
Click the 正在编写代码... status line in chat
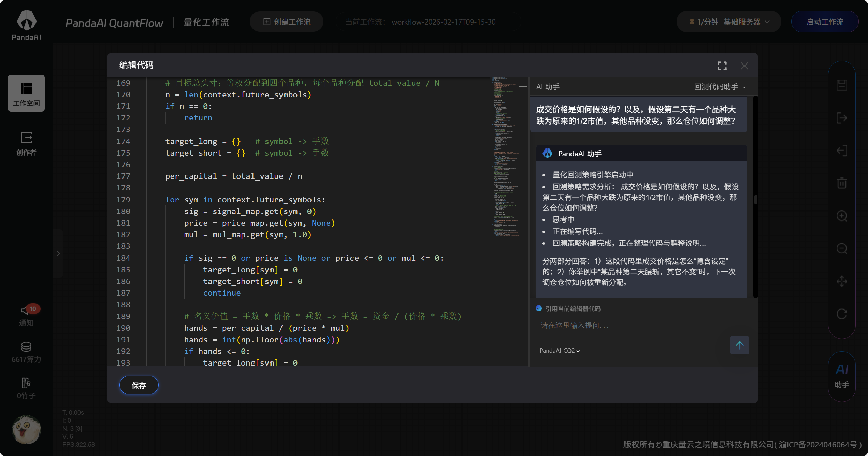577,231
